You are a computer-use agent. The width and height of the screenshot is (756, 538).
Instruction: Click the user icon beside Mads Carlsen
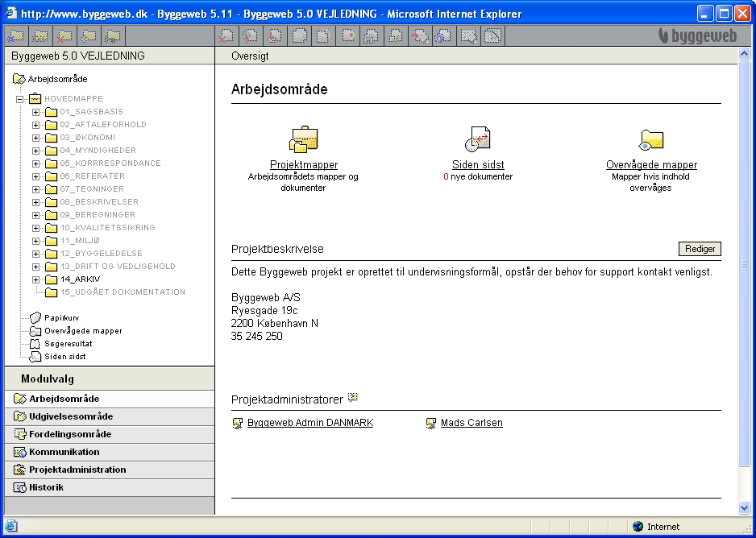pyautogui.click(x=431, y=424)
